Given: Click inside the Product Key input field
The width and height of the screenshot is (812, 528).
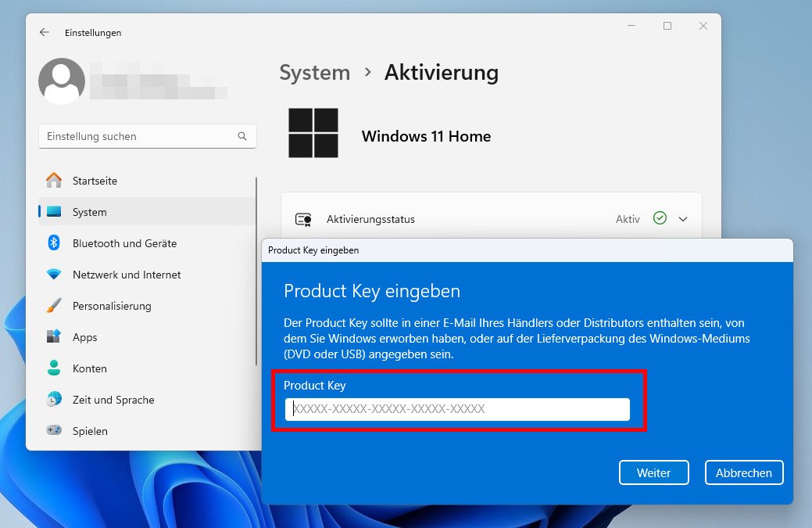Looking at the screenshot, I should [460, 409].
